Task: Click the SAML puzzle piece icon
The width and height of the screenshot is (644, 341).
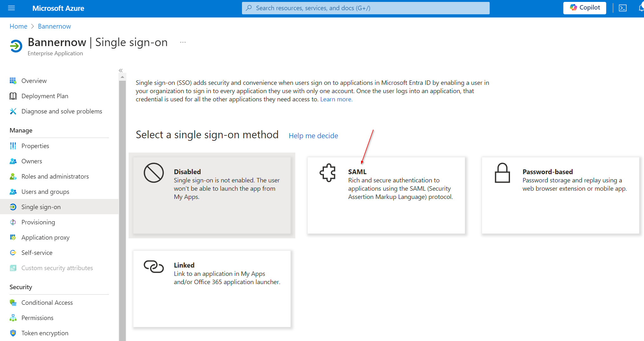Action: [x=328, y=173]
